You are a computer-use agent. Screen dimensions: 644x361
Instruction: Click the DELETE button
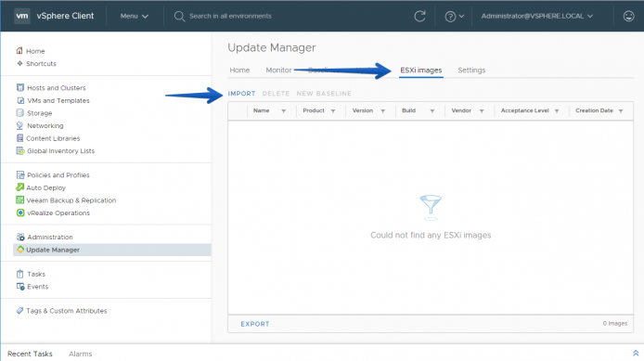click(276, 94)
